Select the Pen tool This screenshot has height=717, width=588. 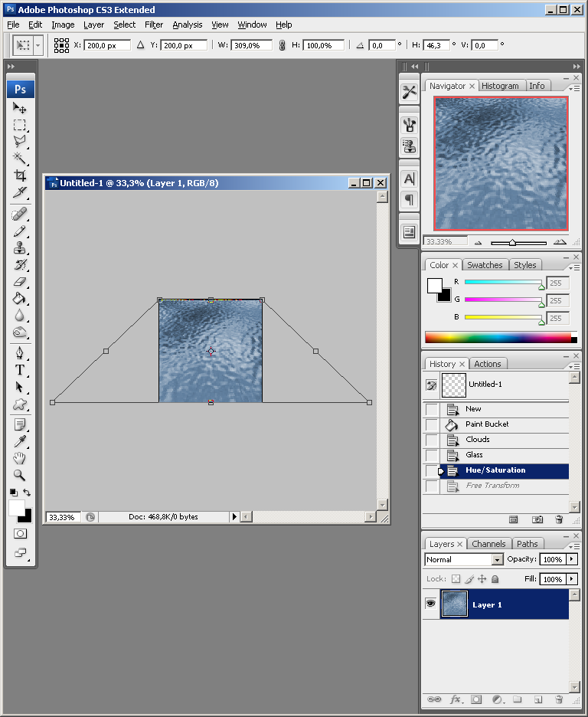pos(20,353)
